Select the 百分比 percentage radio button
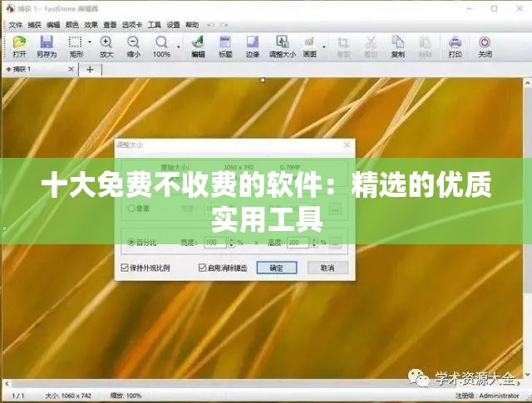The image size is (532, 403). tap(131, 242)
